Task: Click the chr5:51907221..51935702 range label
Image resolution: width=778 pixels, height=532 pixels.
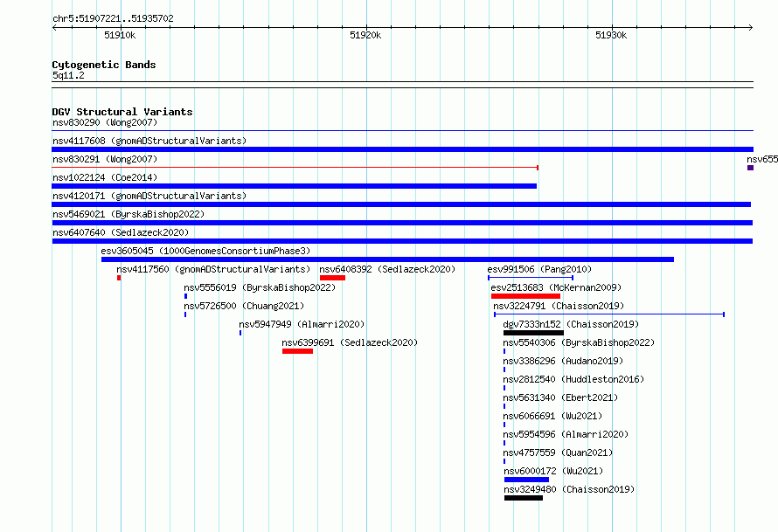Action: [x=113, y=18]
